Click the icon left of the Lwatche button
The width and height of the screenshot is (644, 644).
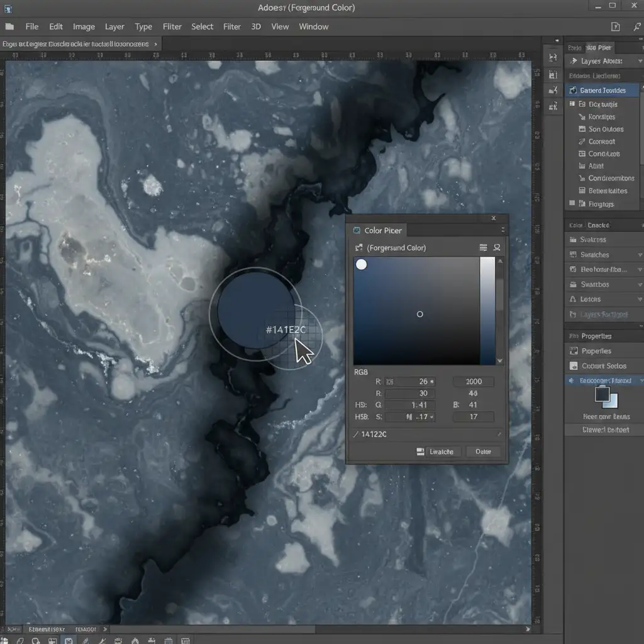(x=420, y=452)
